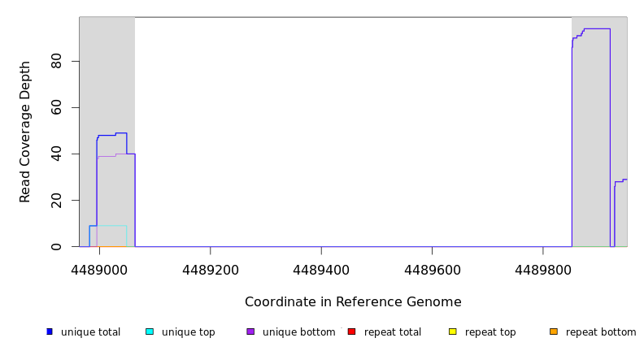This screenshot has height=351, width=644.
Task: Click the "repeat top" legend label
Action: tap(490, 332)
